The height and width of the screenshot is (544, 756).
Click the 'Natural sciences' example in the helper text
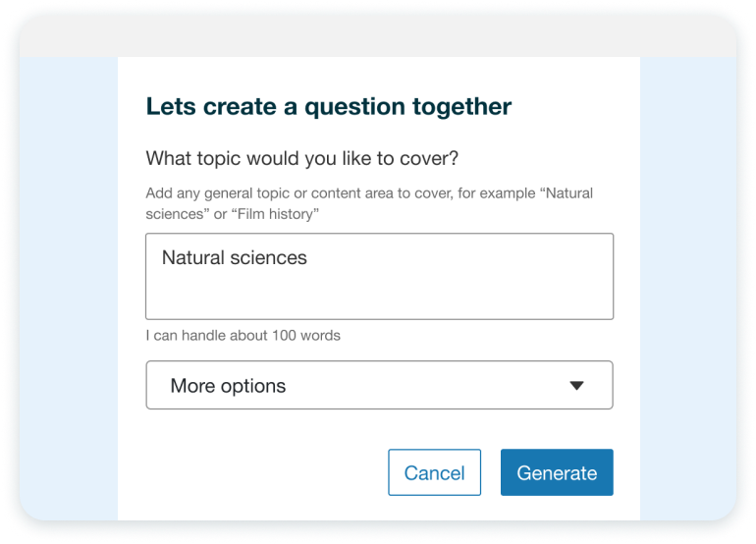pyautogui.click(x=369, y=203)
